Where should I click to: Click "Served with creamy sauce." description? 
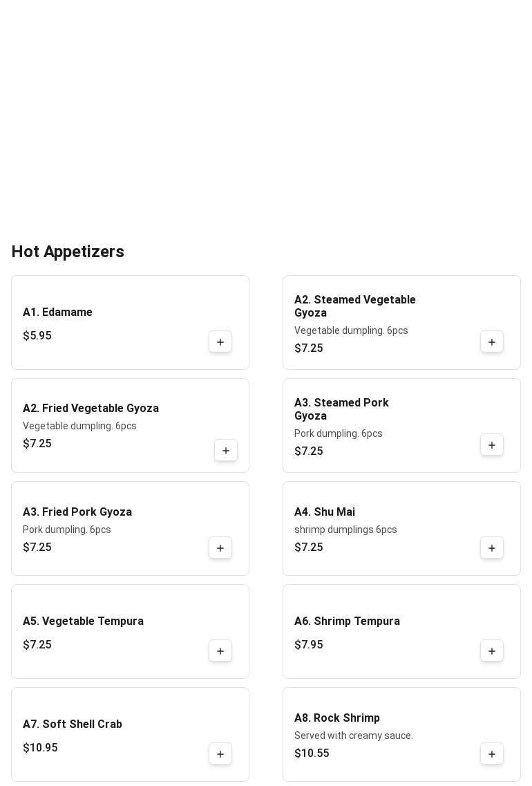click(x=354, y=736)
